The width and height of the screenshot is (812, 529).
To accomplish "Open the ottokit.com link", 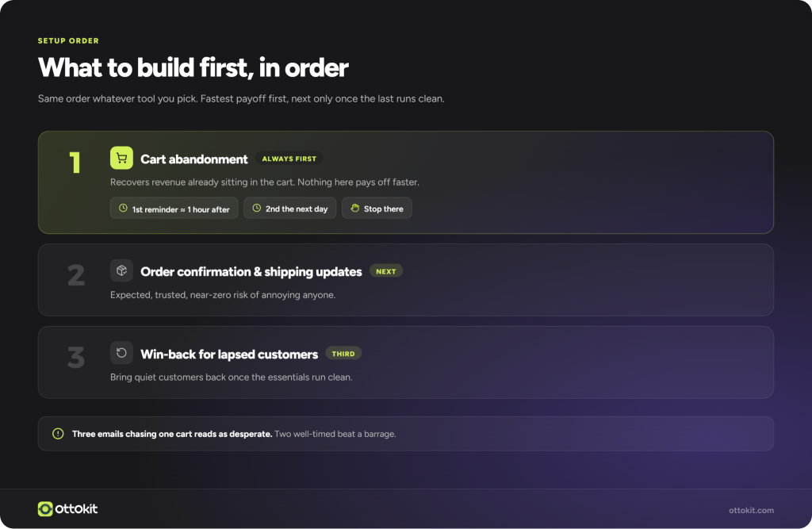I will [x=752, y=510].
